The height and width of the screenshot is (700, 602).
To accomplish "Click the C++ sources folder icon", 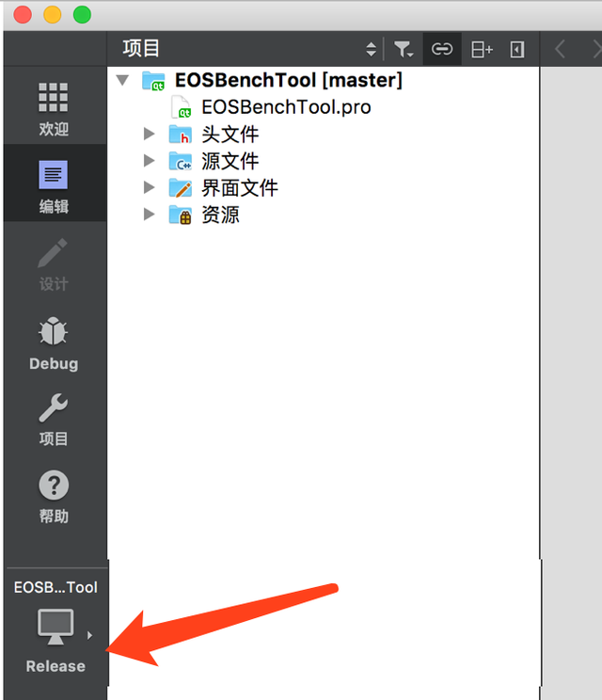I will tap(181, 161).
